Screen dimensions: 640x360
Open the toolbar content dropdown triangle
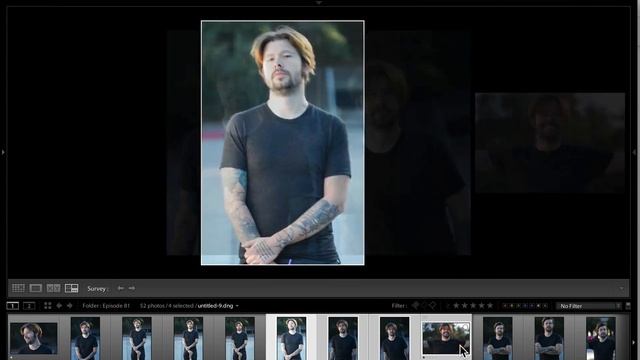[x=622, y=289]
